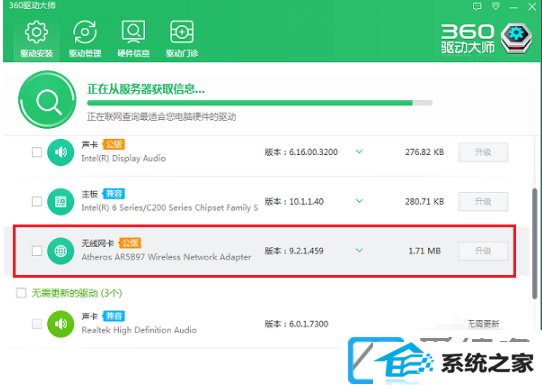This screenshot has width=542, height=390.
Task: Check the Intel(R) Display Audio checkbox
Action: pyautogui.click(x=37, y=152)
